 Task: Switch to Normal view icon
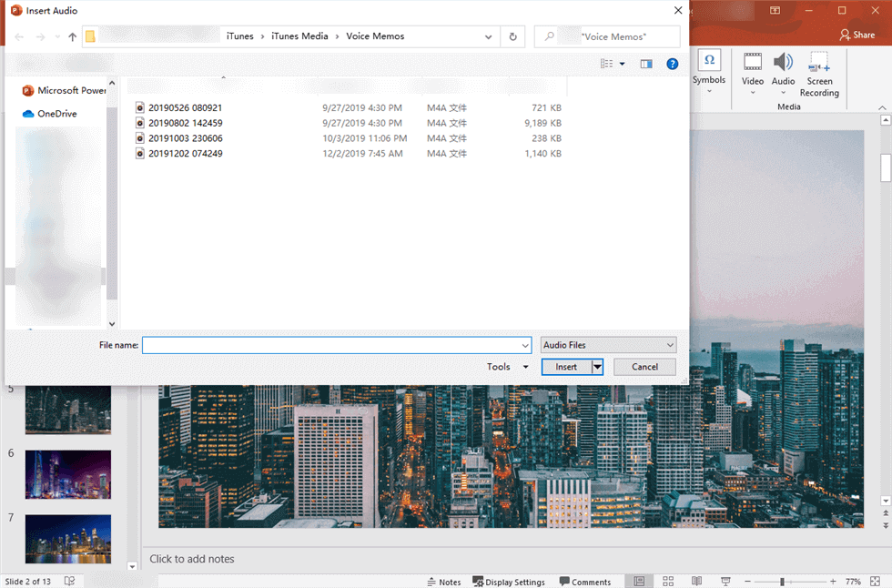tap(639, 582)
